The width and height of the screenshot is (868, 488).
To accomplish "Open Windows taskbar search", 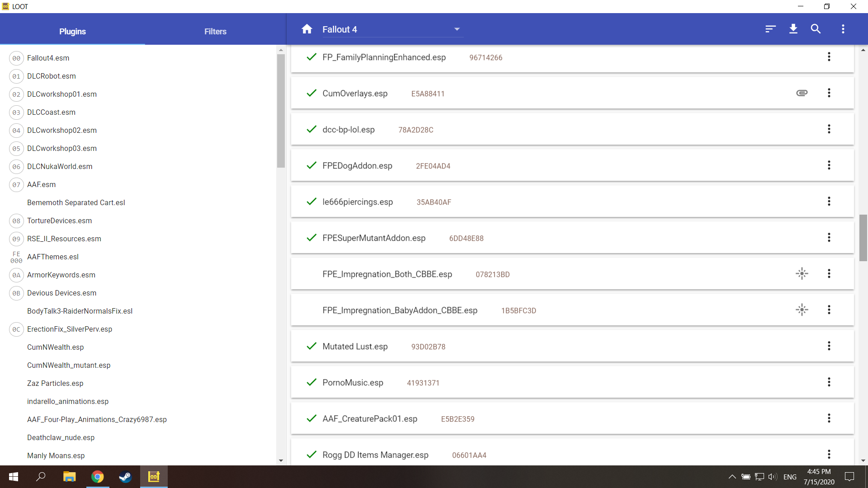I will click(41, 477).
